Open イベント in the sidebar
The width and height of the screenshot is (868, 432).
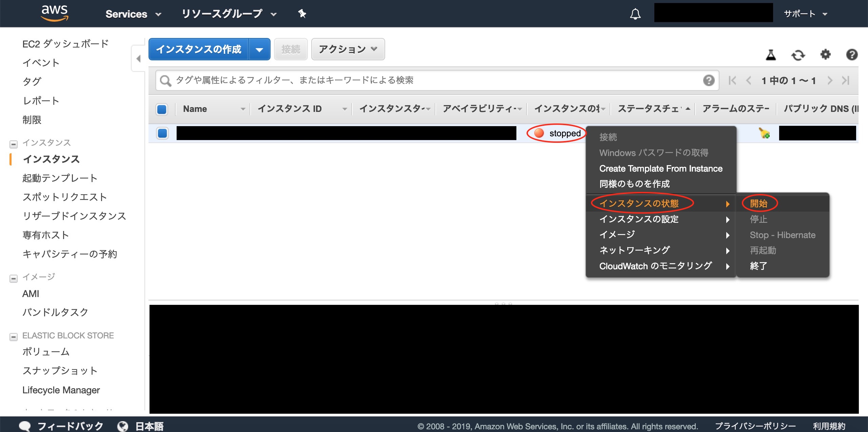point(41,63)
